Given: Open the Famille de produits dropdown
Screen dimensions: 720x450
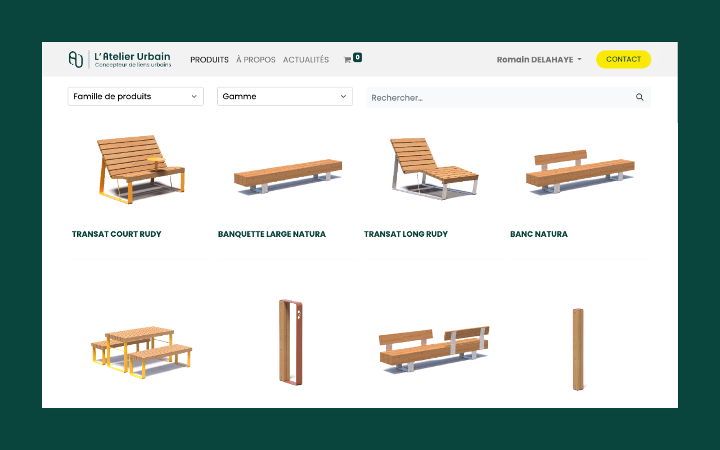Looking at the screenshot, I should (135, 96).
